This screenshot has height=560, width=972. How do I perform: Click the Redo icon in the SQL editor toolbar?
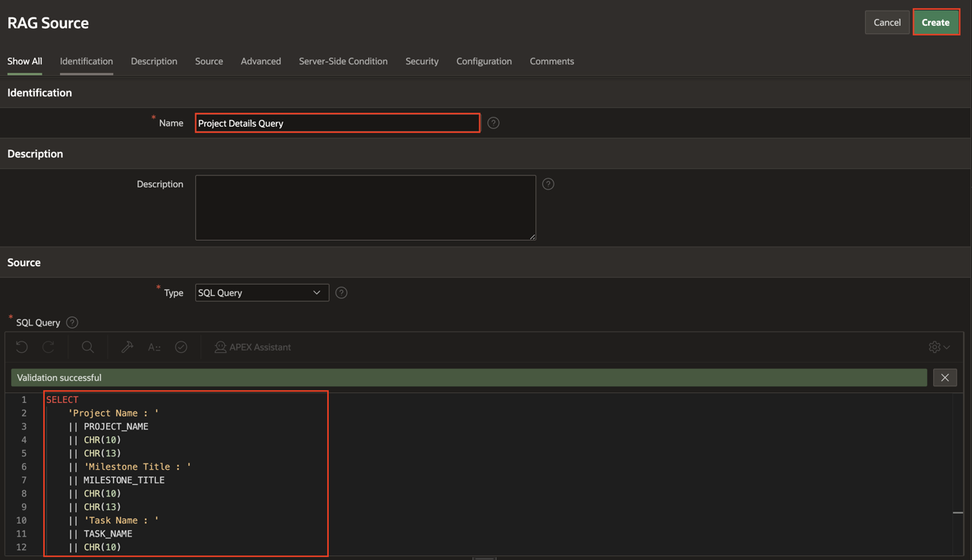(x=49, y=347)
